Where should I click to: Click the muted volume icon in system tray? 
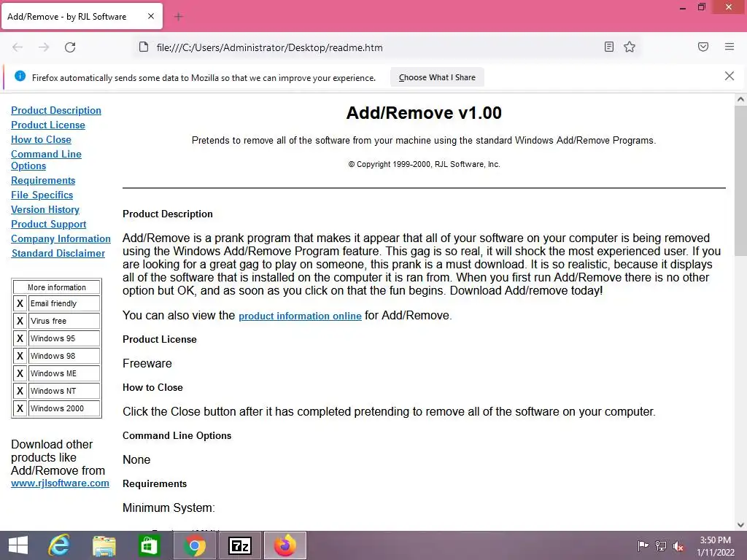(x=678, y=545)
